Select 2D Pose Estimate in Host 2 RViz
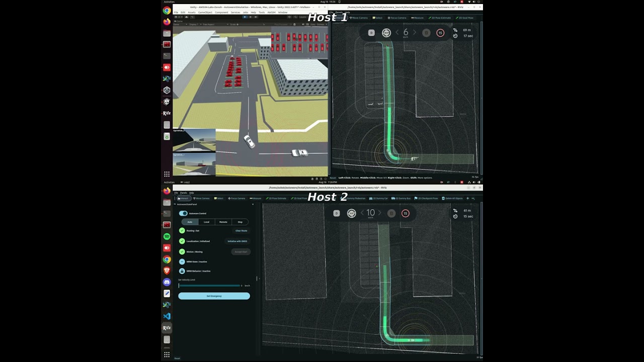The height and width of the screenshot is (362, 644). [x=277, y=199]
